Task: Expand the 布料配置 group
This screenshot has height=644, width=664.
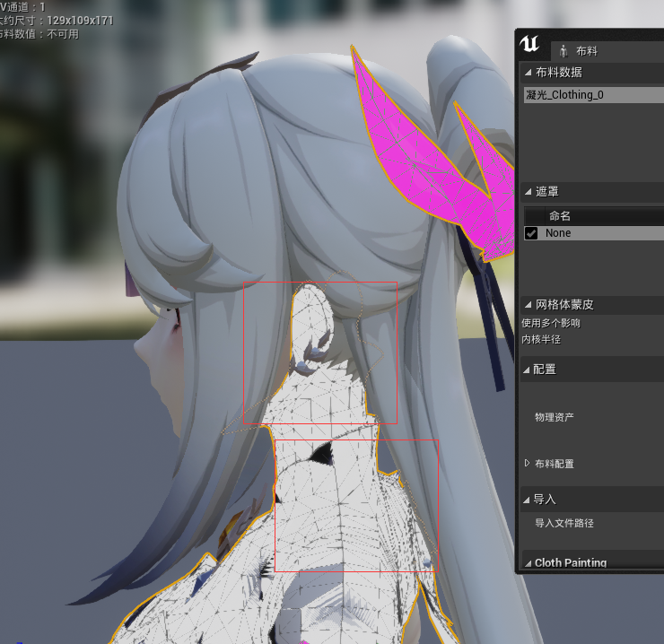Action: tap(528, 463)
